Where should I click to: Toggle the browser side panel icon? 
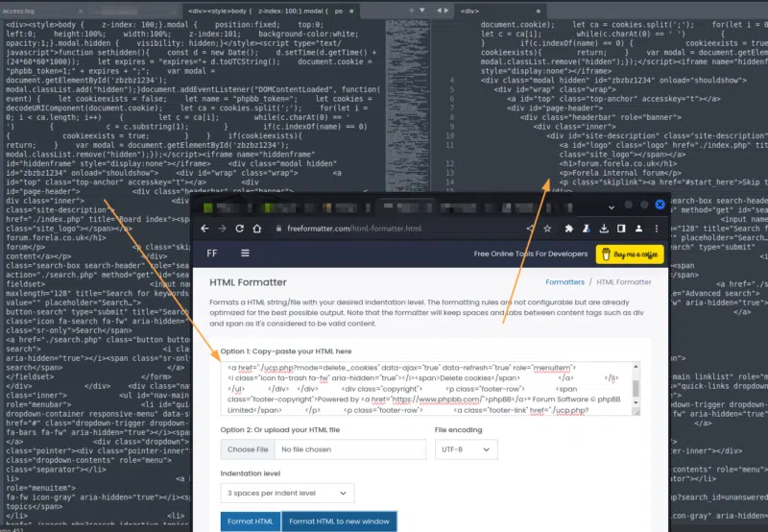(621, 229)
